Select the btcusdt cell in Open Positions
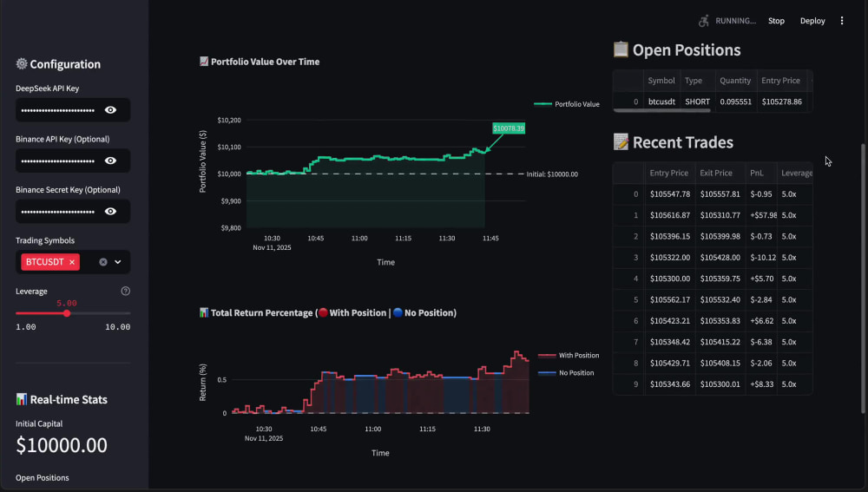Viewport: 868px width, 492px height. click(x=661, y=102)
